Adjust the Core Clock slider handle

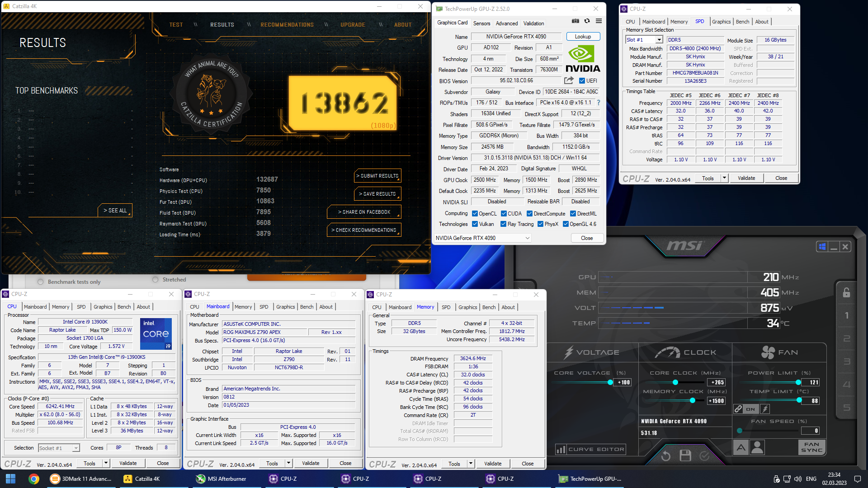[675, 382]
